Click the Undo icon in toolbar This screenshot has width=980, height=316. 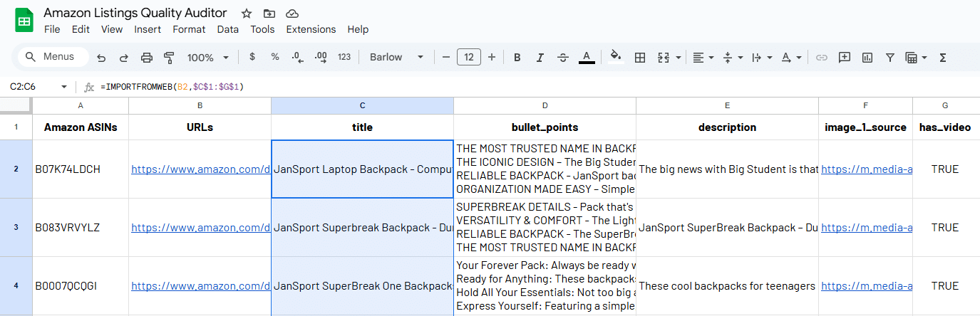(x=101, y=58)
